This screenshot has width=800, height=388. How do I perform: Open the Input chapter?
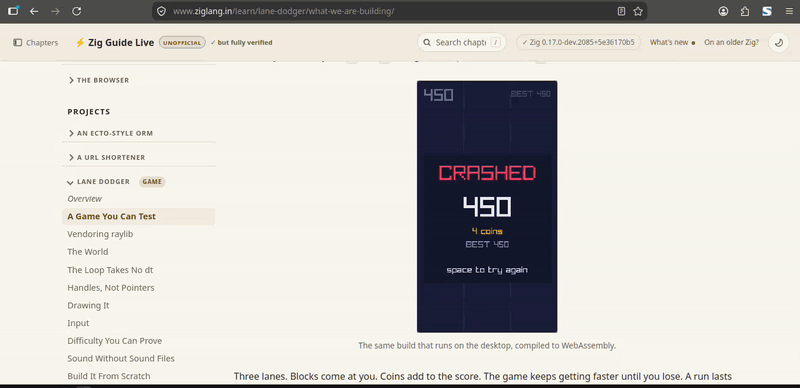(x=78, y=323)
